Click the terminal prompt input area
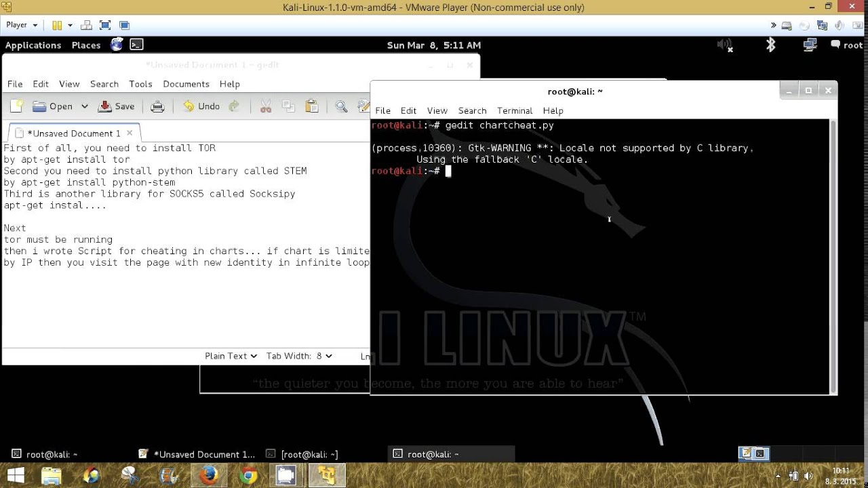Screen dimensions: 868x488 coord(448,171)
